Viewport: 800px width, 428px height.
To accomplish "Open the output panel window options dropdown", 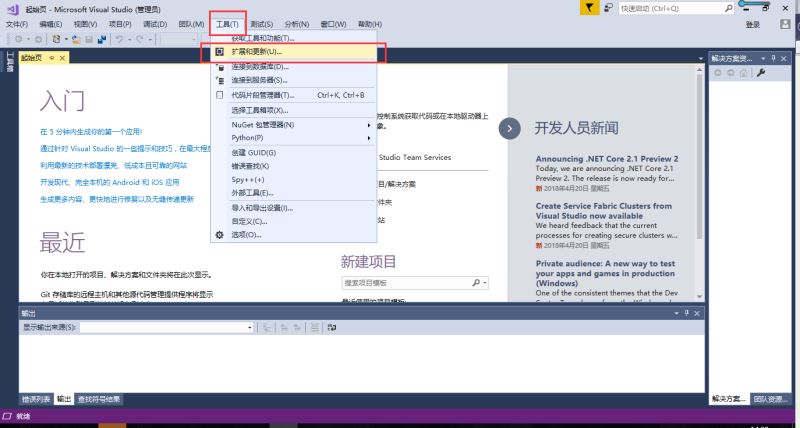I will click(x=677, y=313).
